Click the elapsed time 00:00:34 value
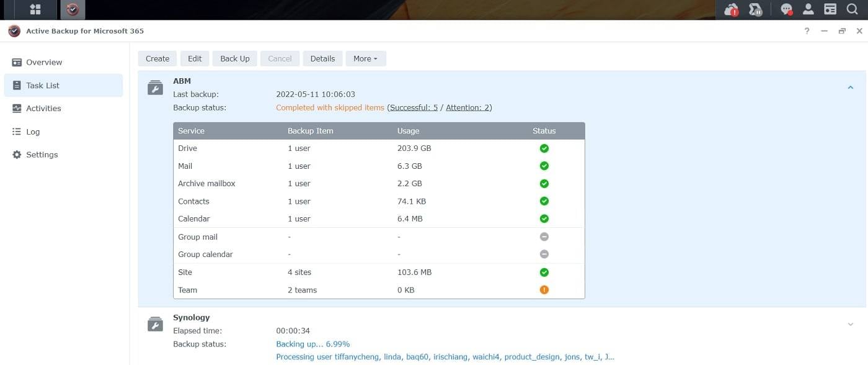Viewport: 868px width, 365px height. [293, 331]
